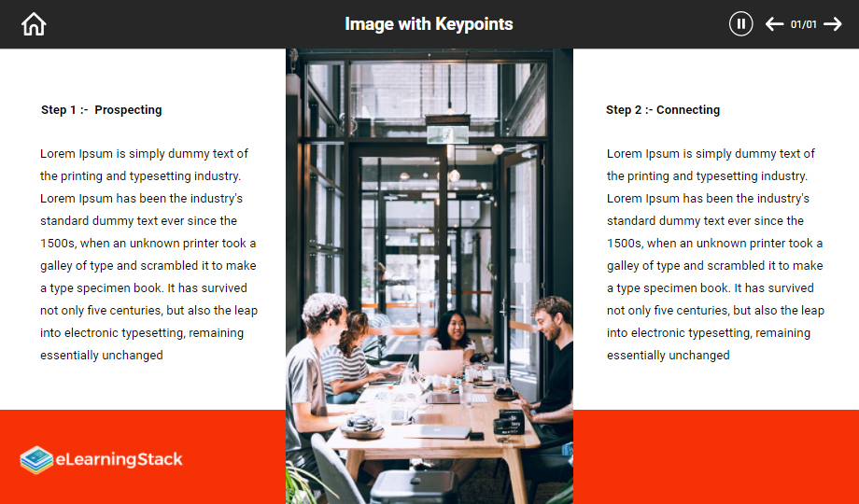
Task: Click the Step 2 Lorem Ipsum paragraph
Action: click(715, 254)
